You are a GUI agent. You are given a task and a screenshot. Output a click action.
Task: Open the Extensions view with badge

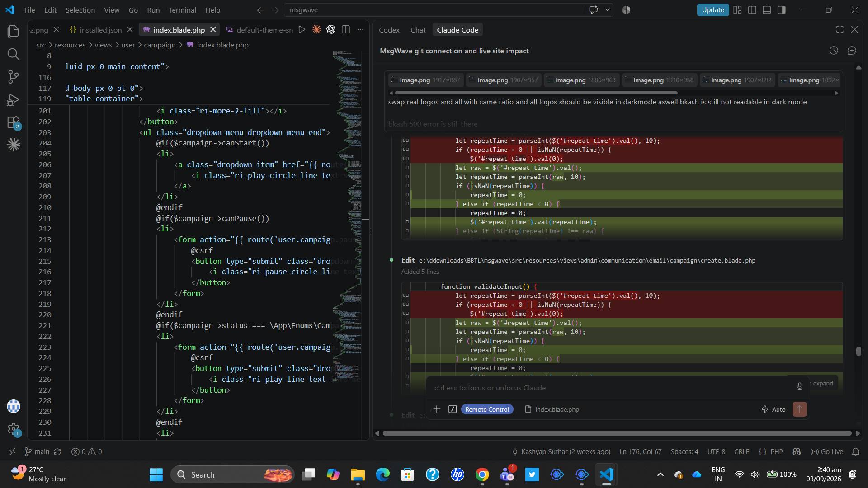(x=14, y=122)
